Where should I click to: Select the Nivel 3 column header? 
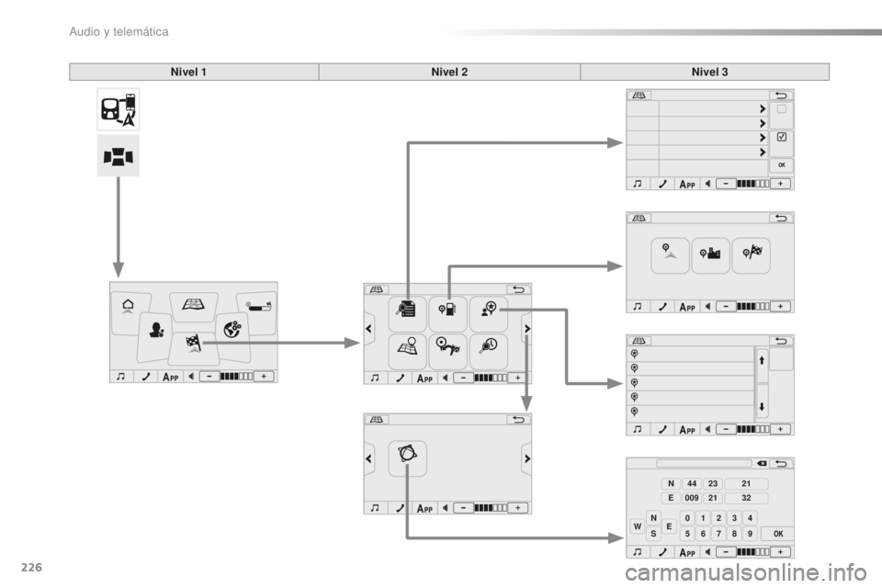point(705,72)
